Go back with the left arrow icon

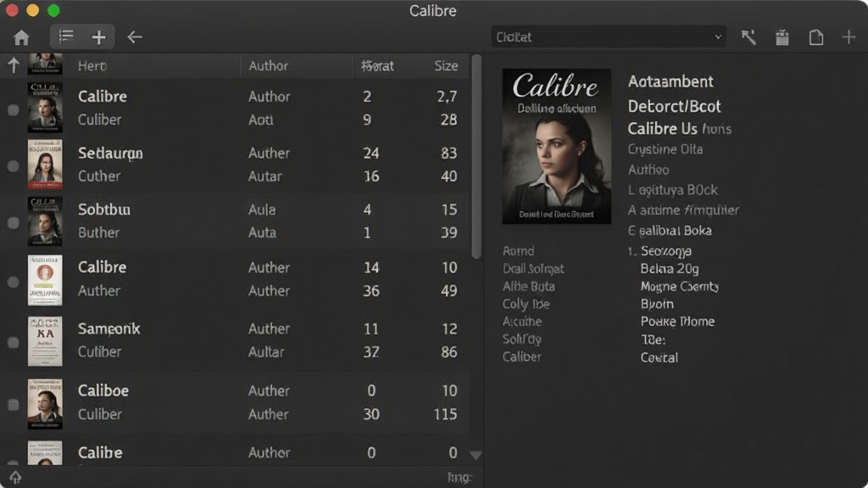pyautogui.click(x=135, y=37)
